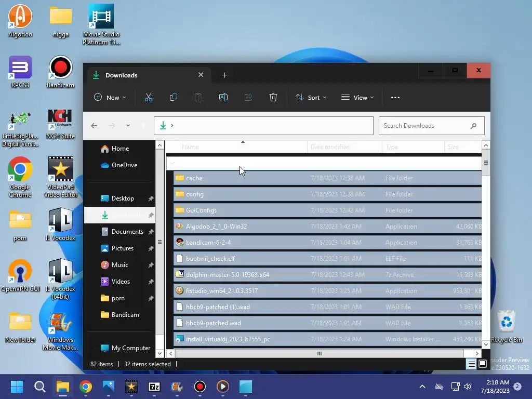The image size is (532, 399).
Task: Click the navigation pane scroll down arrow
Action: click(160, 353)
